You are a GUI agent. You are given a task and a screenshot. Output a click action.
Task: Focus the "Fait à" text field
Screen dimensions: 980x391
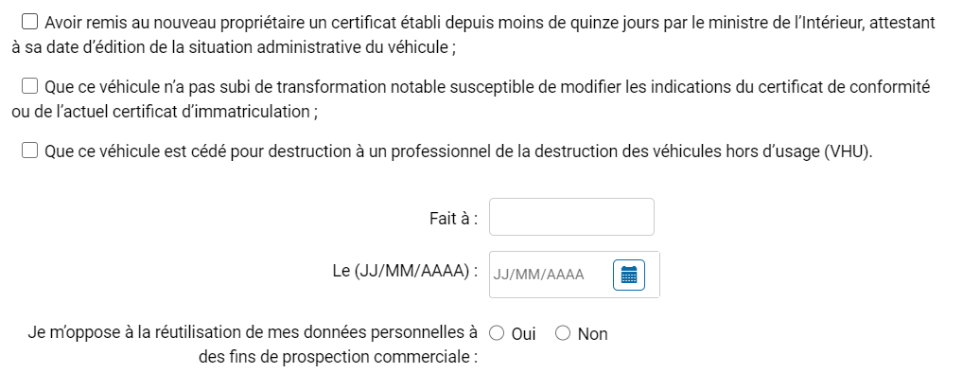pyautogui.click(x=571, y=217)
